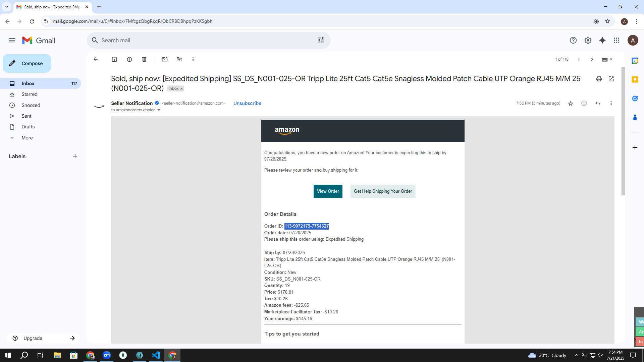
Task: Open email in new window
Action: pos(611,79)
